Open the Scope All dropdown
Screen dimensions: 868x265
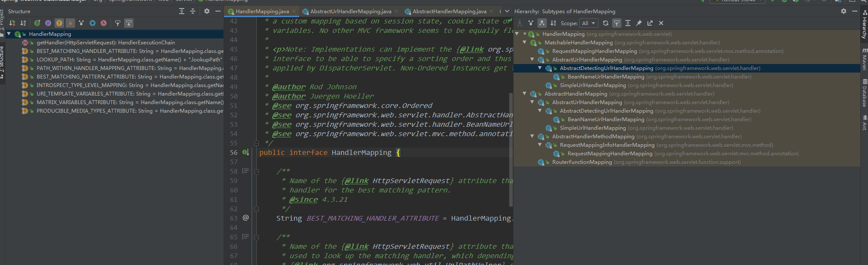coord(589,23)
